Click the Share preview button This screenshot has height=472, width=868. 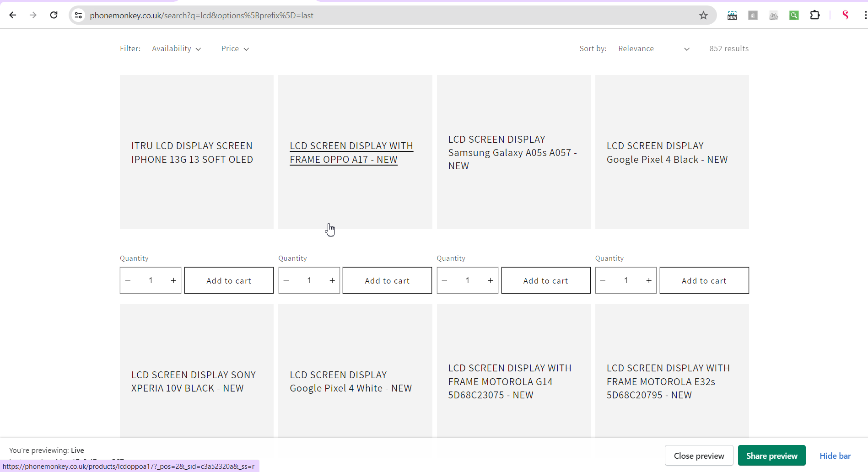[771, 456]
